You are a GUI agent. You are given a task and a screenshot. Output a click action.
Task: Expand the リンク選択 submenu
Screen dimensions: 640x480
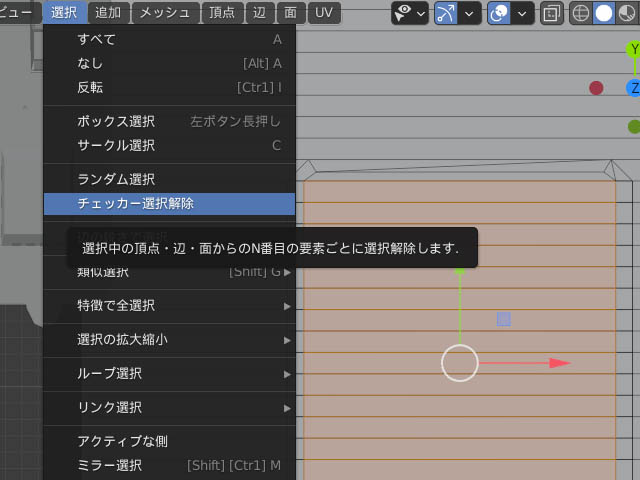click(169, 407)
